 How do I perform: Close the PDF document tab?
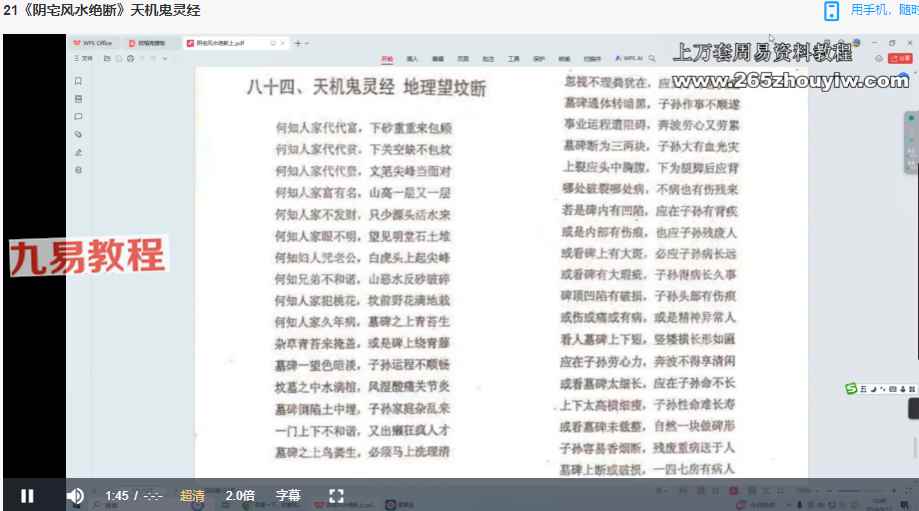coord(282,43)
